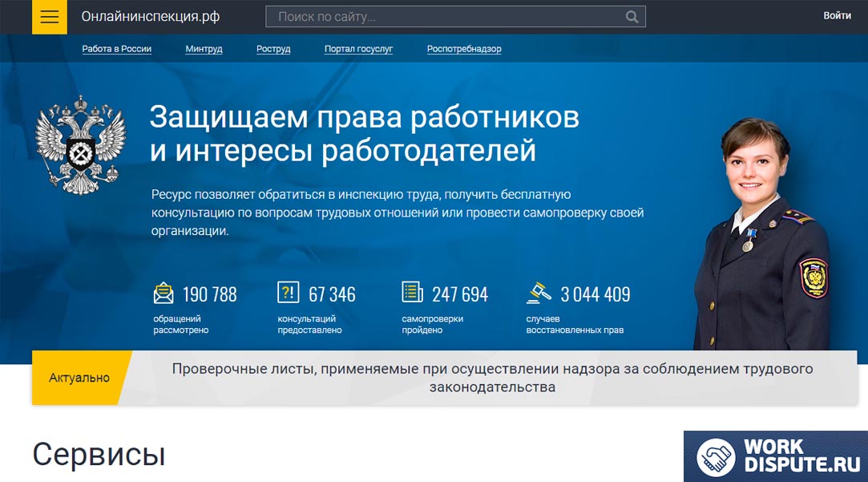
Task: Click the Ресурс позволяет обратиться description paragraph
Action: (398, 213)
